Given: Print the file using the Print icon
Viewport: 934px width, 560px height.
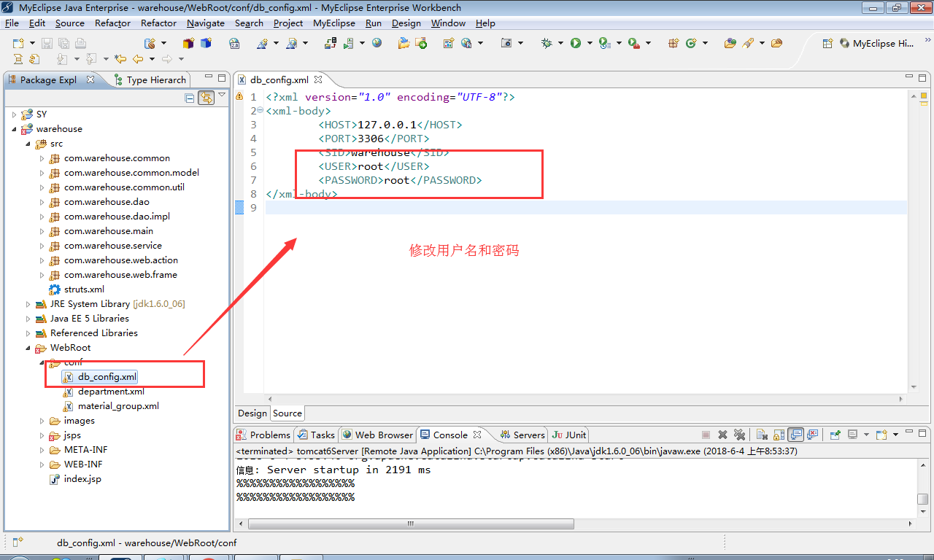Looking at the screenshot, I should [80, 44].
